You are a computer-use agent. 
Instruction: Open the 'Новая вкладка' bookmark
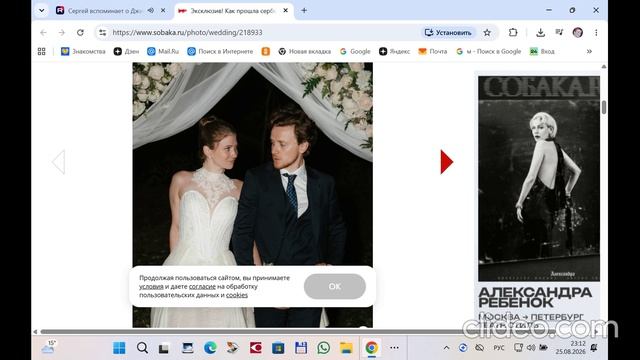click(304, 51)
